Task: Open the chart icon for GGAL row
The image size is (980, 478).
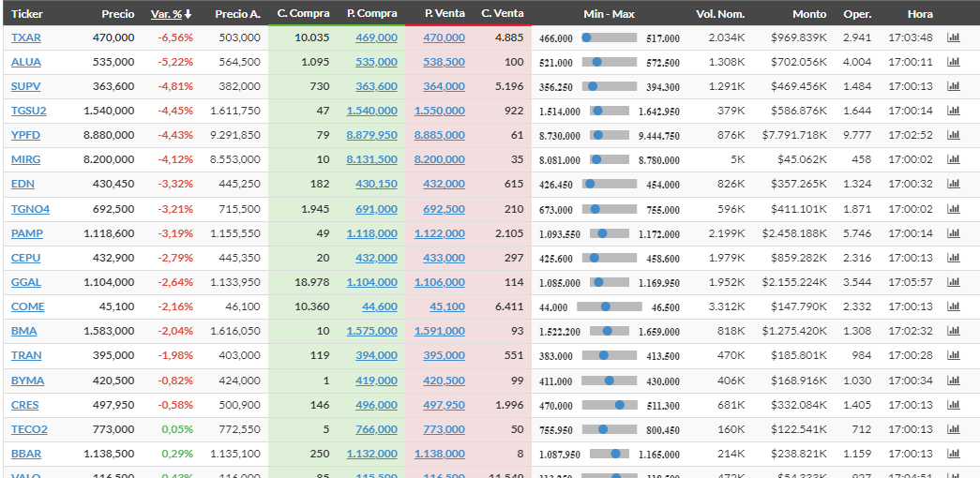Action: (953, 282)
